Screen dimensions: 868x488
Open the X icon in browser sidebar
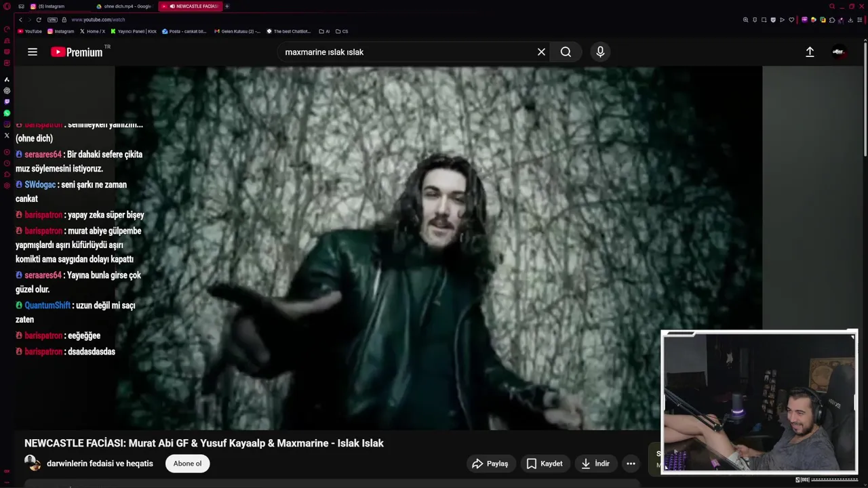click(7, 136)
